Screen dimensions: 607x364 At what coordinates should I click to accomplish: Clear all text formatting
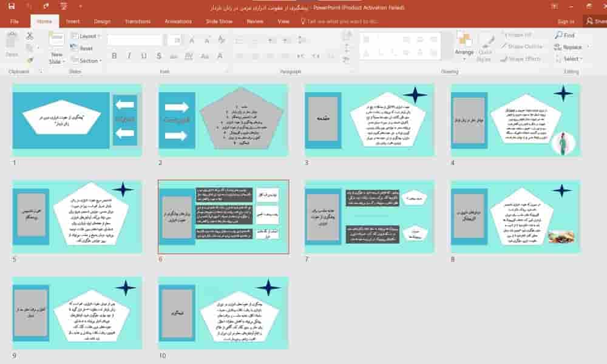point(222,40)
